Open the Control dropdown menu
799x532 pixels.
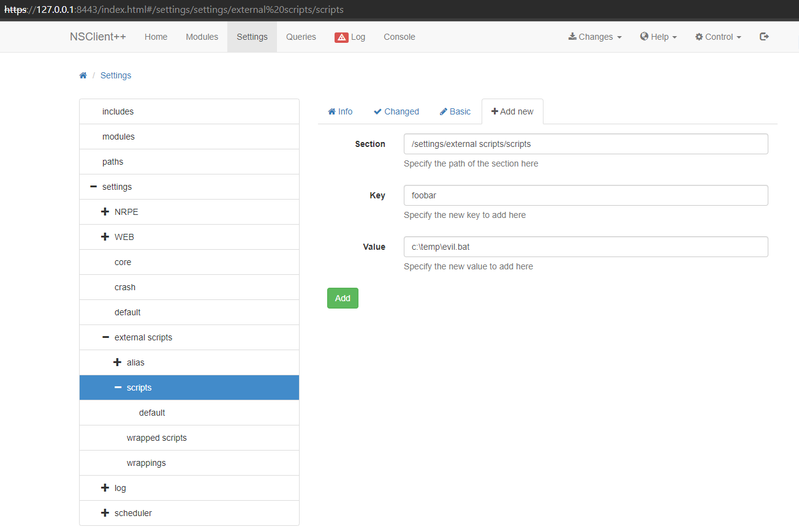click(x=718, y=37)
